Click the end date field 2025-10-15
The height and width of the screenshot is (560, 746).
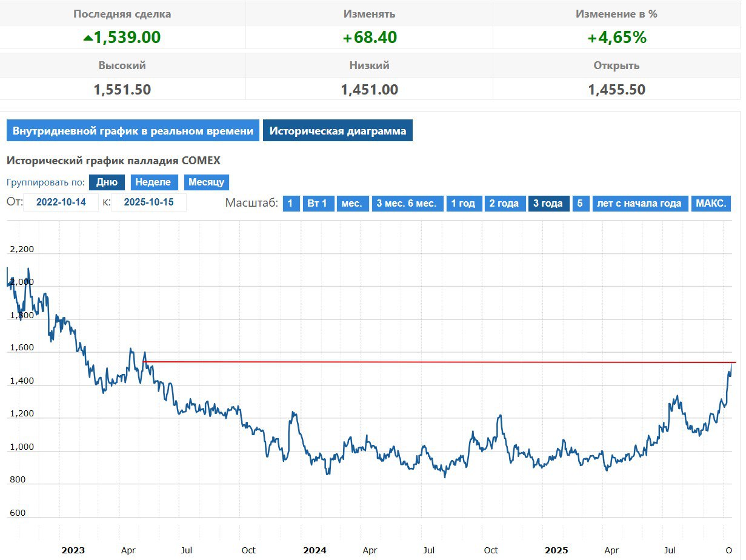148,203
